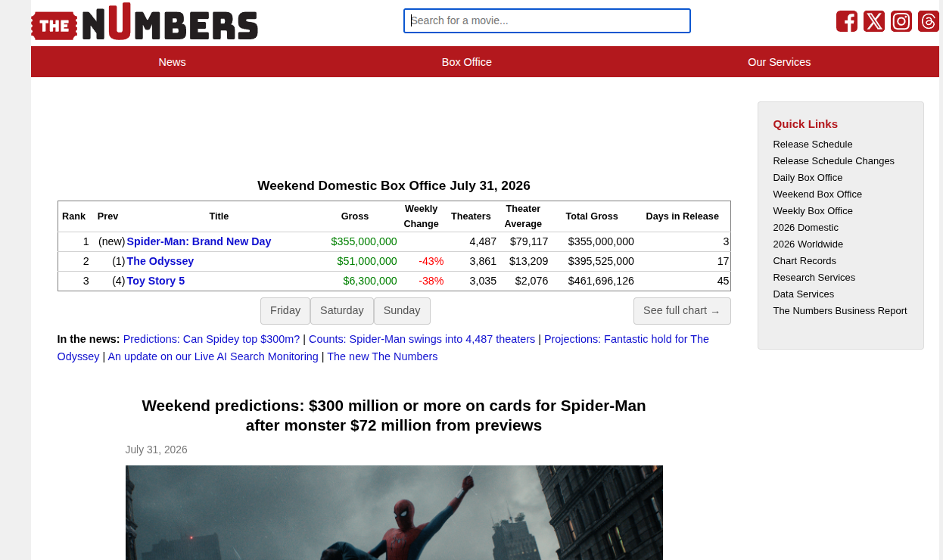The image size is (943, 560).
Task: Open Release Schedule Changes quick link
Action: (834, 161)
